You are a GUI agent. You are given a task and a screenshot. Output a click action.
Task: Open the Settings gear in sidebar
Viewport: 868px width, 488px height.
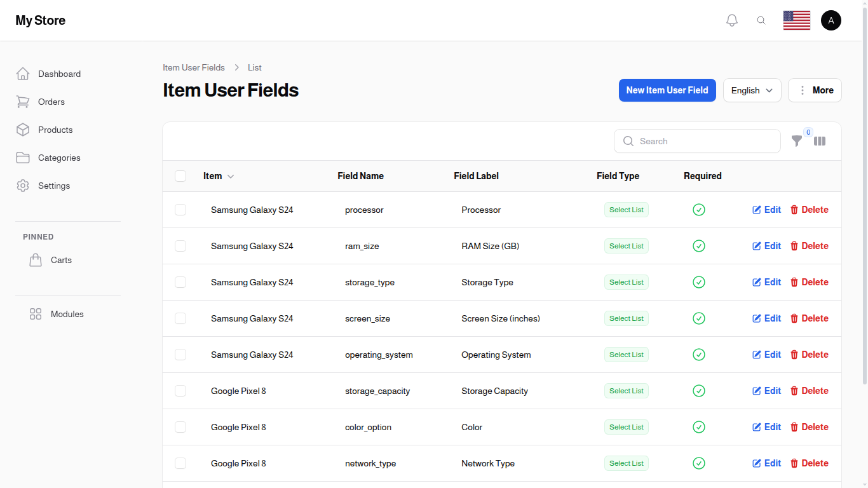[23, 186]
